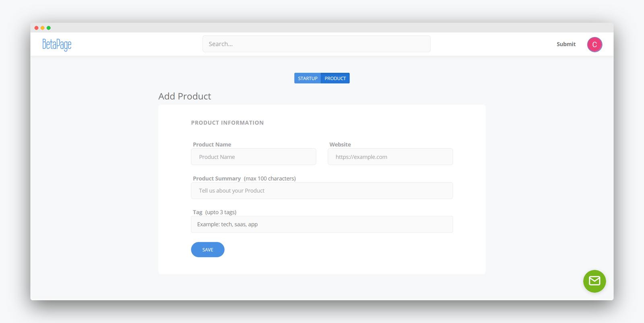Focus the Search field

[x=316, y=44]
